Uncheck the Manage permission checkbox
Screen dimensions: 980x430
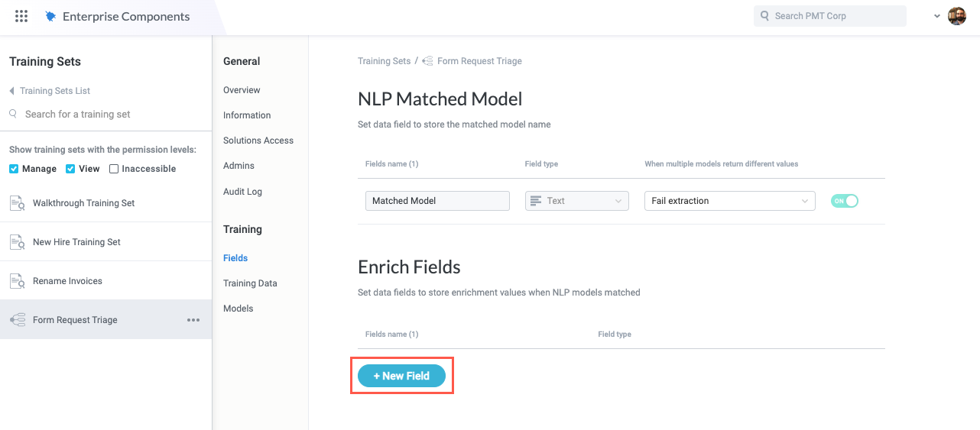(x=14, y=169)
